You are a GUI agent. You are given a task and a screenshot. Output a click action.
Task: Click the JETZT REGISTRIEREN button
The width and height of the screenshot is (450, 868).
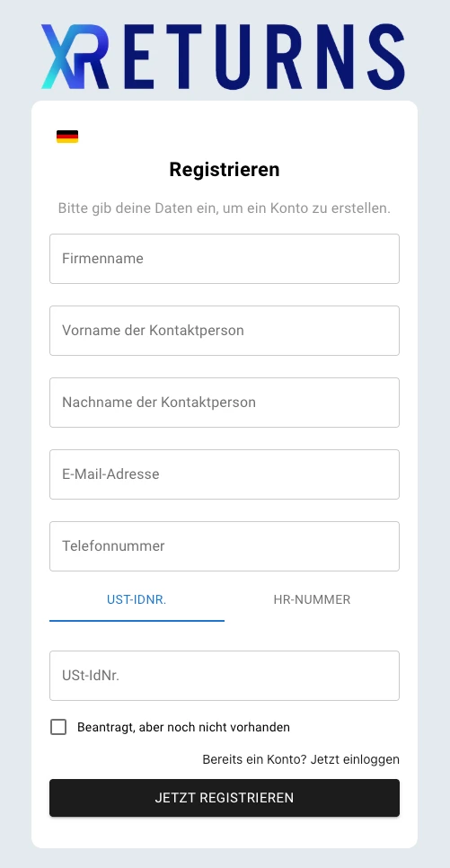pyautogui.click(x=225, y=798)
